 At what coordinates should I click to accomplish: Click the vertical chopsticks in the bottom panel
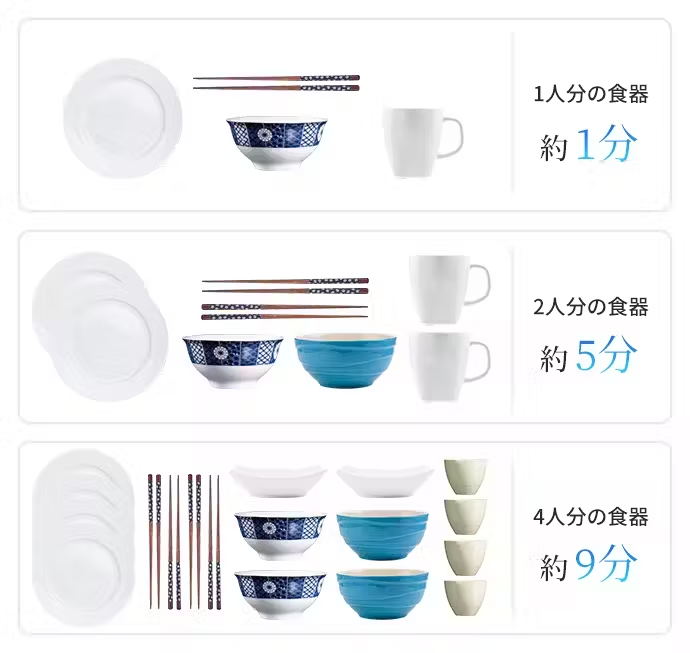[x=184, y=541]
